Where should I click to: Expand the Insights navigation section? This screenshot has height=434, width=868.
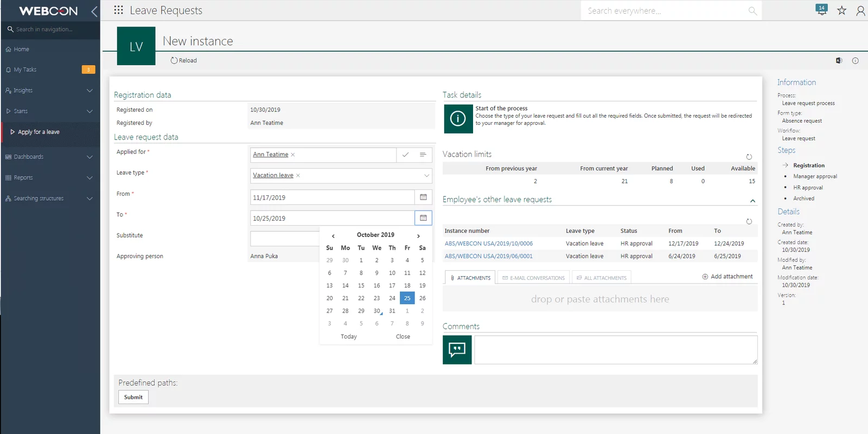coord(90,91)
